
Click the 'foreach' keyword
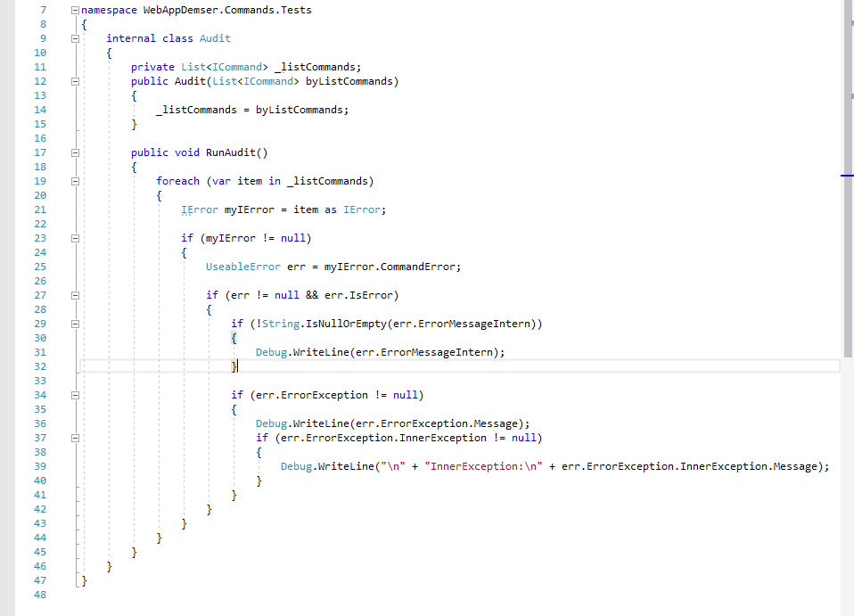click(x=177, y=181)
